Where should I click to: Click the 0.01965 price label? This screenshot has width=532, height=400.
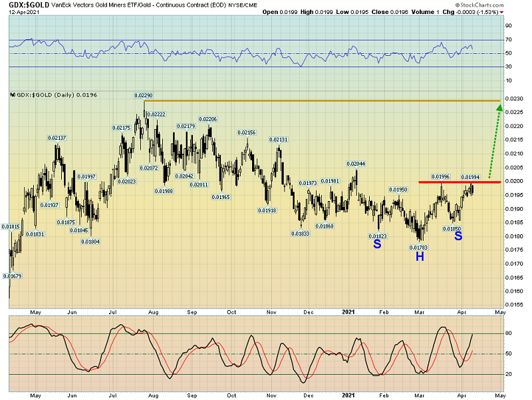(221, 197)
